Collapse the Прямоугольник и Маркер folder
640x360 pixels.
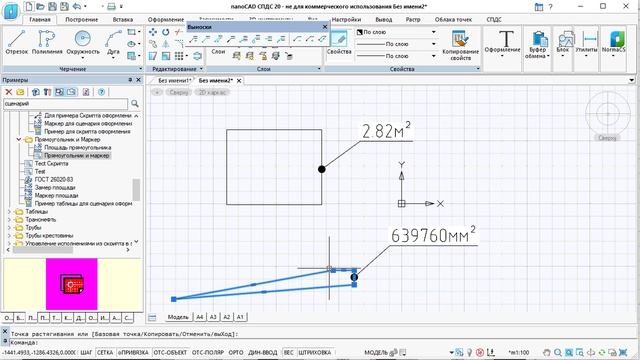click(x=19, y=140)
